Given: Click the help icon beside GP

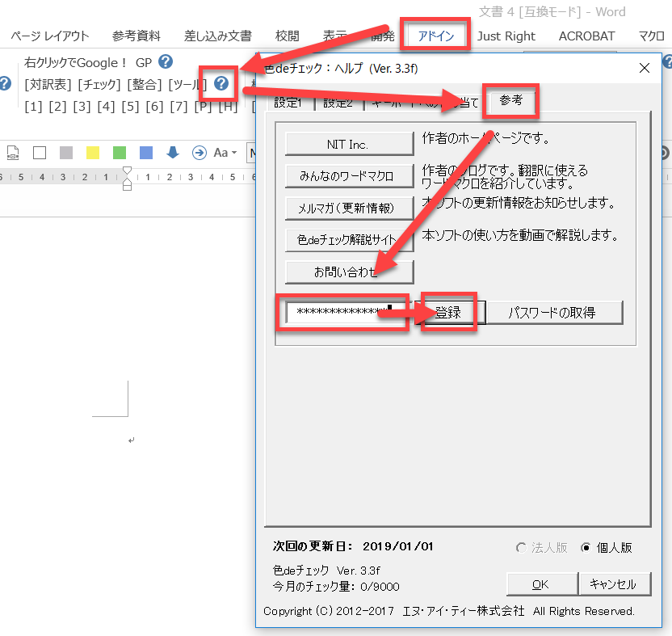Looking at the screenshot, I should pos(166,61).
